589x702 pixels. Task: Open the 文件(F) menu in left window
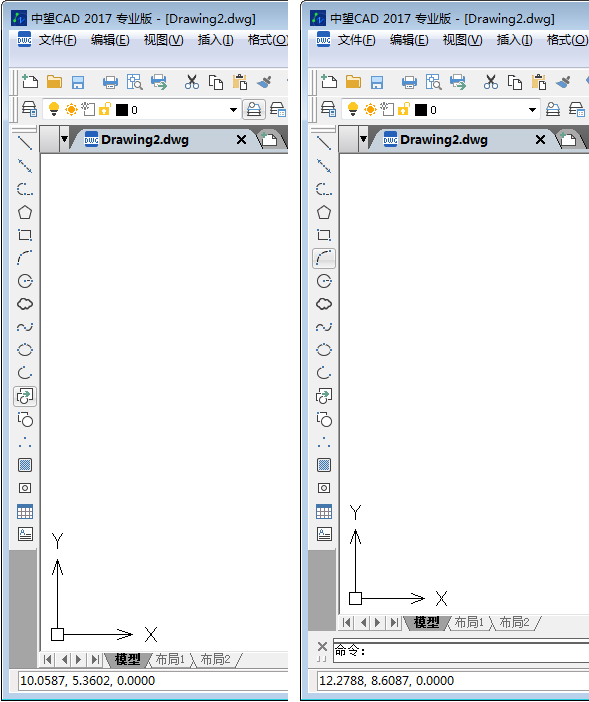click(57, 40)
